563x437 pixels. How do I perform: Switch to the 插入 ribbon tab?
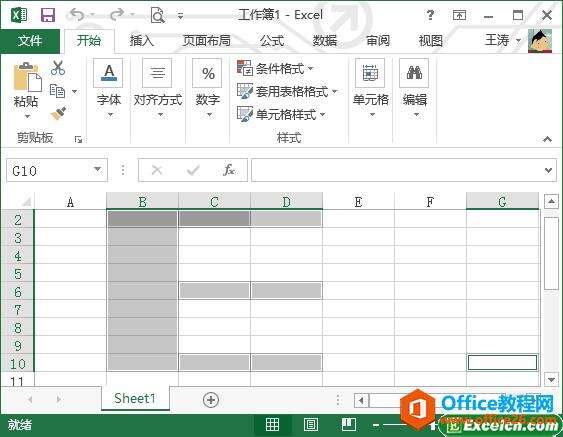click(141, 41)
